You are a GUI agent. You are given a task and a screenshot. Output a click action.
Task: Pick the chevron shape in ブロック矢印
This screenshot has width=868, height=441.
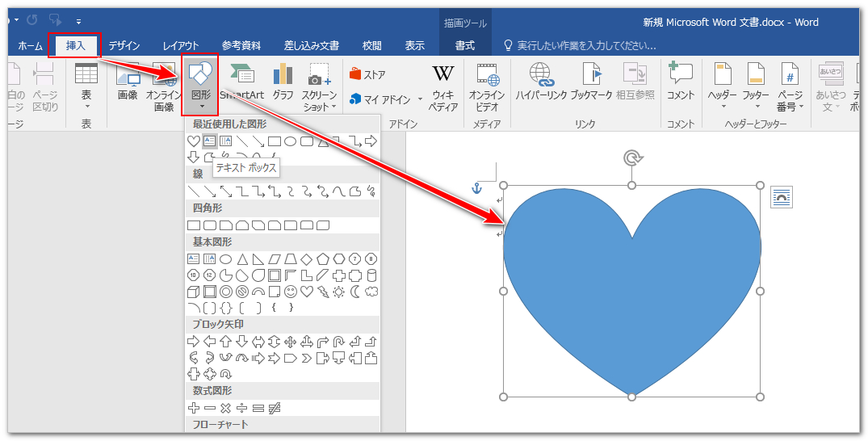pos(306,359)
